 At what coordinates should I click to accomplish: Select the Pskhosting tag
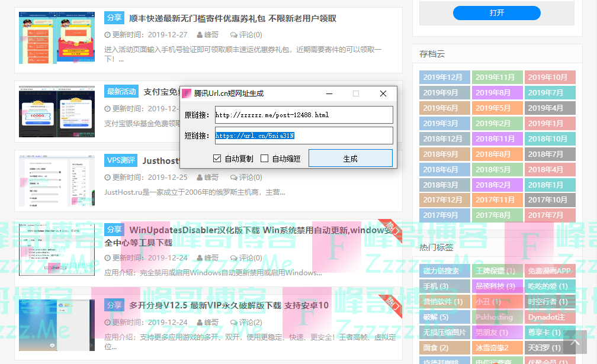497,317
